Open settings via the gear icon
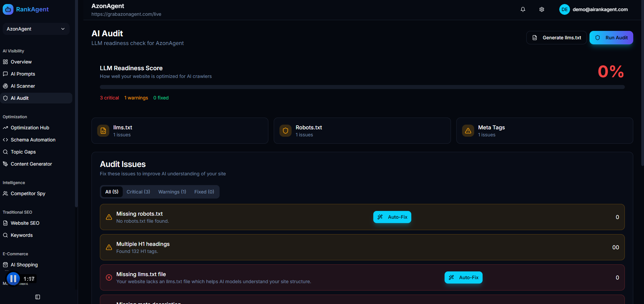The width and height of the screenshot is (644, 304). coord(541,9)
